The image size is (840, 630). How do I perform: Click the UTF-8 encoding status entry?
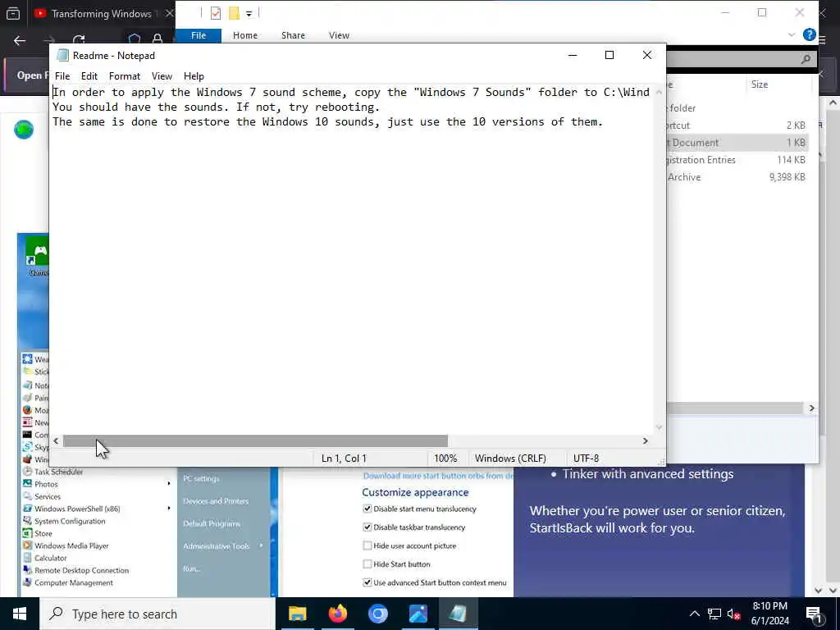(586, 459)
